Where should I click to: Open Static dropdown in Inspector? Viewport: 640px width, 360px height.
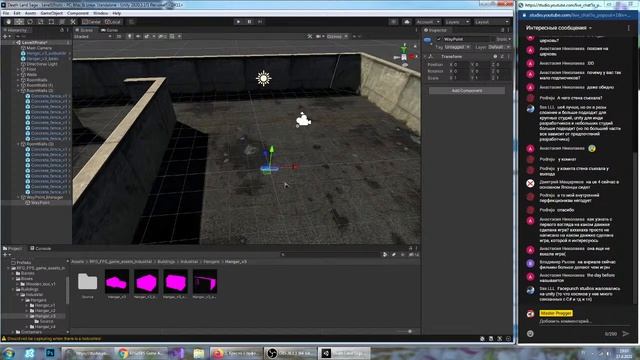(x=503, y=39)
